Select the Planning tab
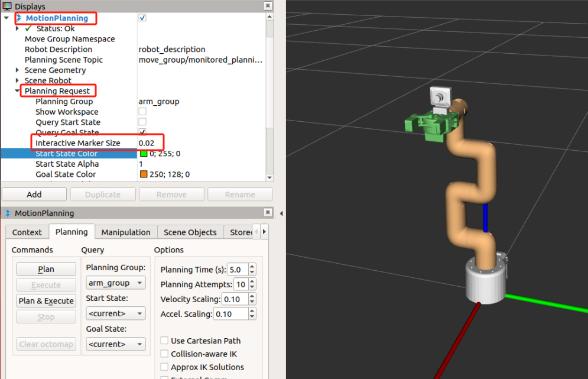The image size is (588, 379). 72,232
